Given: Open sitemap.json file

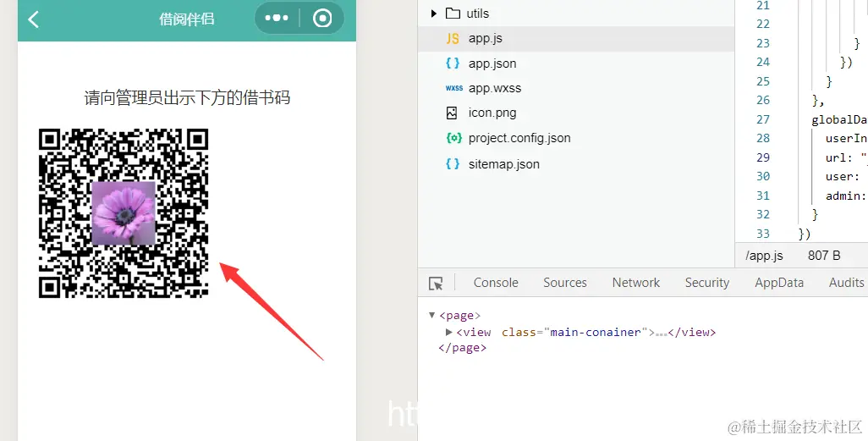Looking at the screenshot, I should pyautogui.click(x=503, y=164).
